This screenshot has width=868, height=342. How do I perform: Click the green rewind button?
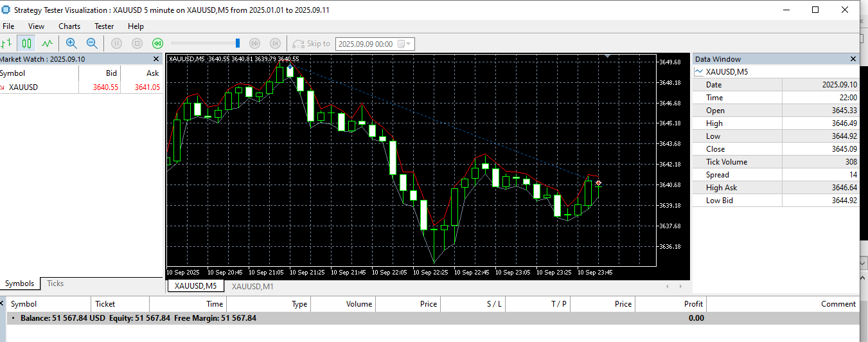coord(157,44)
